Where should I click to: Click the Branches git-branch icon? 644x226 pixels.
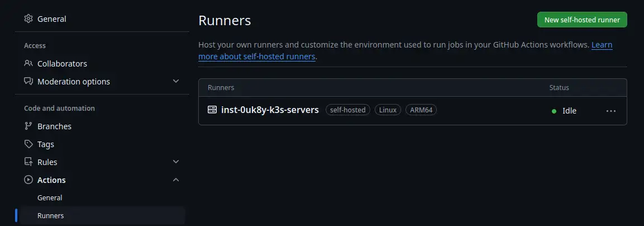pyautogui.click(x=28, y=126)
